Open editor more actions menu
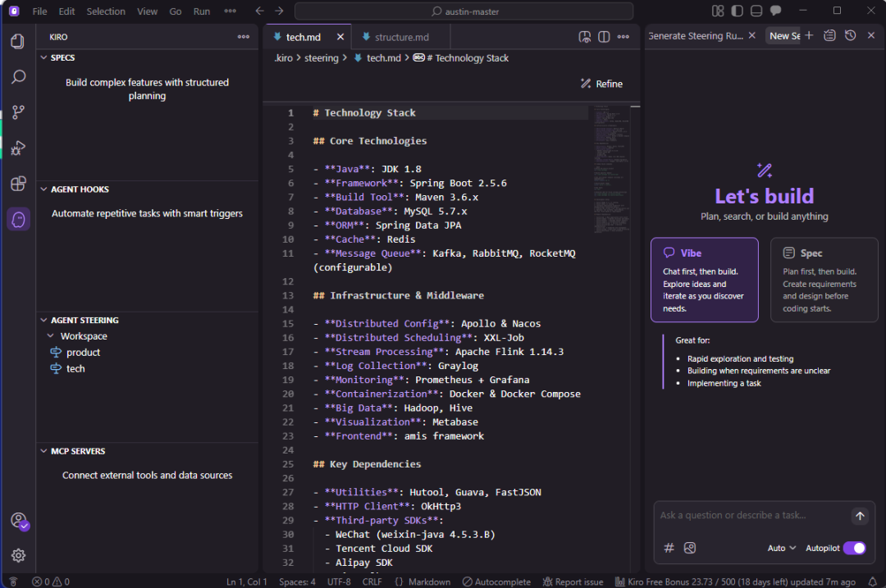 pyautogui.click(x=623, y=37)
